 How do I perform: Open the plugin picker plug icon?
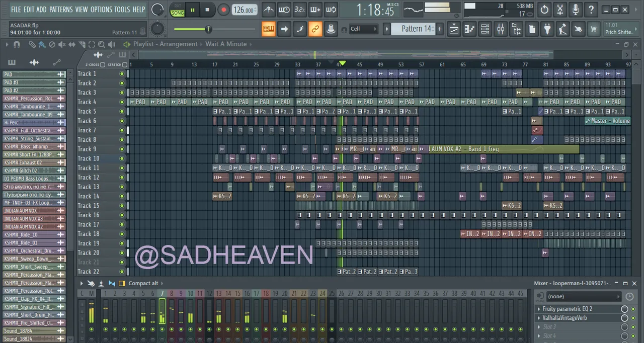[x=547, y=29]
